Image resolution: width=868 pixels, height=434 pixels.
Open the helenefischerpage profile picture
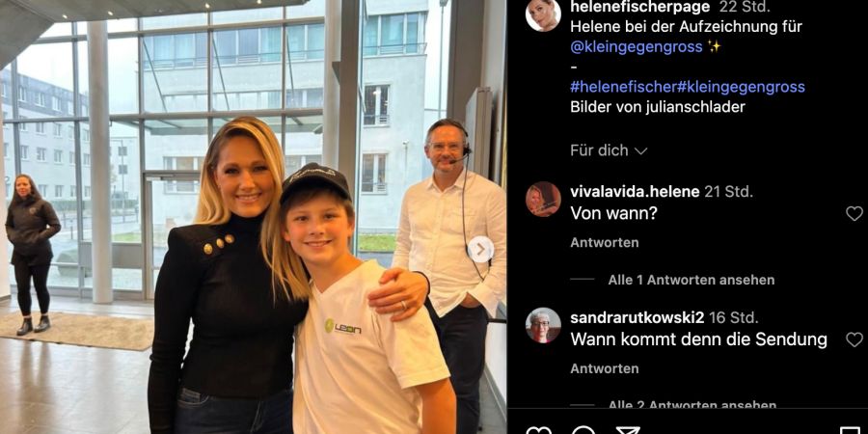pyautogui.click(x=543, y=14)
